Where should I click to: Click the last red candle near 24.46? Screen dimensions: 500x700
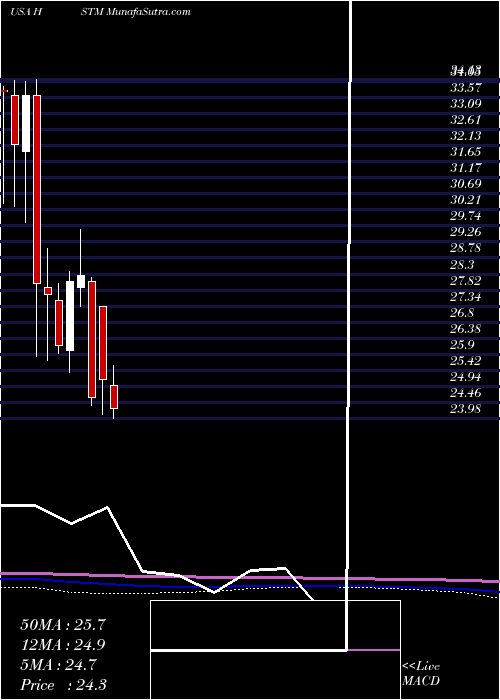pos(114,397)
